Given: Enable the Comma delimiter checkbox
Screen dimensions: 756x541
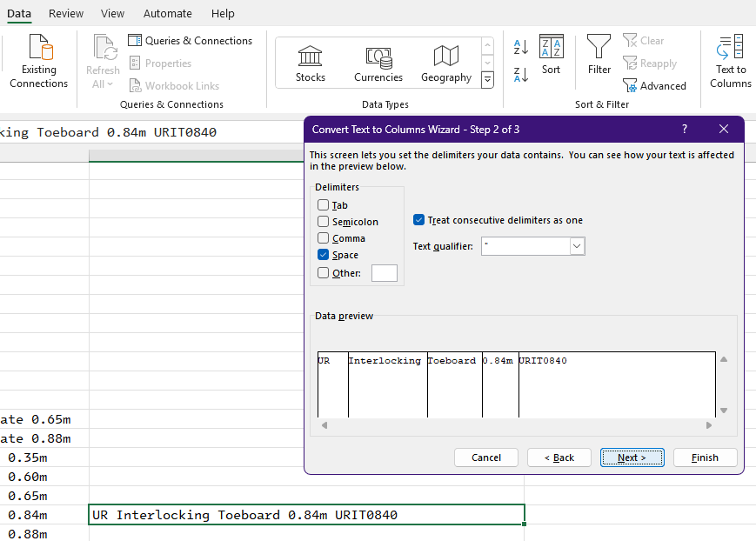Looking at the screenshot, I should [323, 237].
